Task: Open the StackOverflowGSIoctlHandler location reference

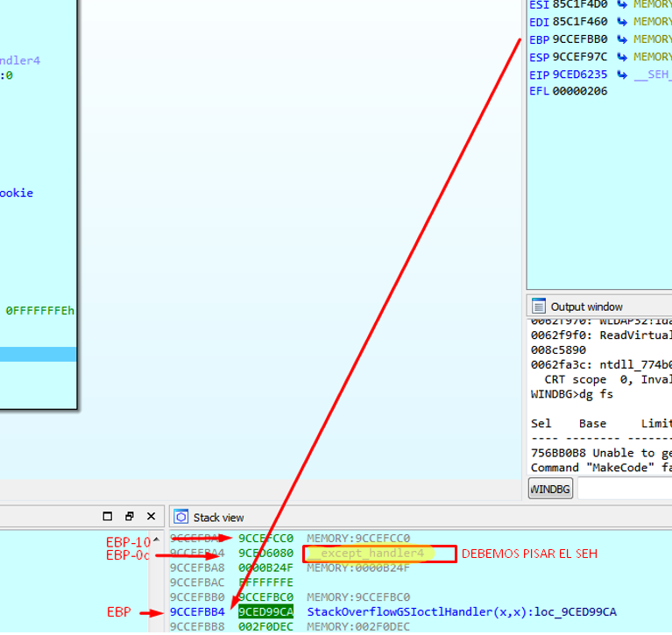Action: coord(461,612)
